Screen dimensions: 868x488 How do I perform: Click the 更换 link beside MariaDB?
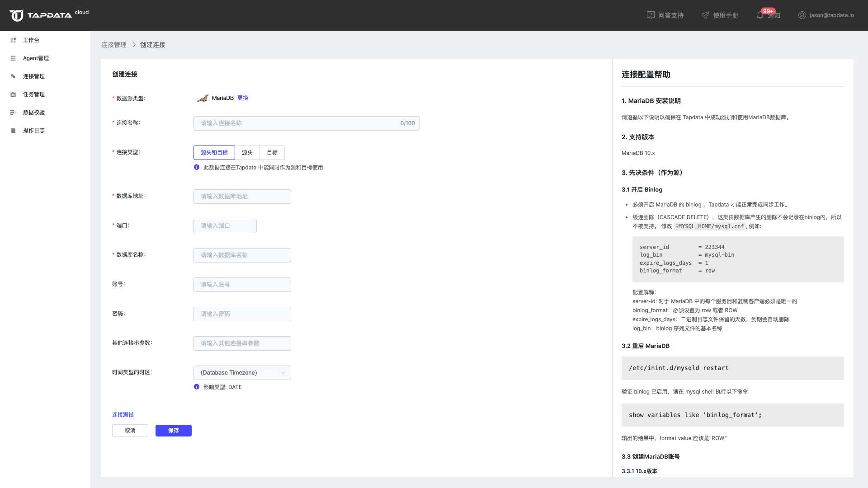point(243,98)
